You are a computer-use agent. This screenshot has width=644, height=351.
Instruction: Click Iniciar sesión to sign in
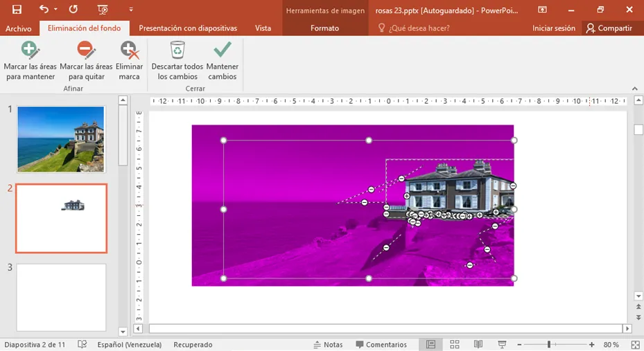(x=553, y=28)
